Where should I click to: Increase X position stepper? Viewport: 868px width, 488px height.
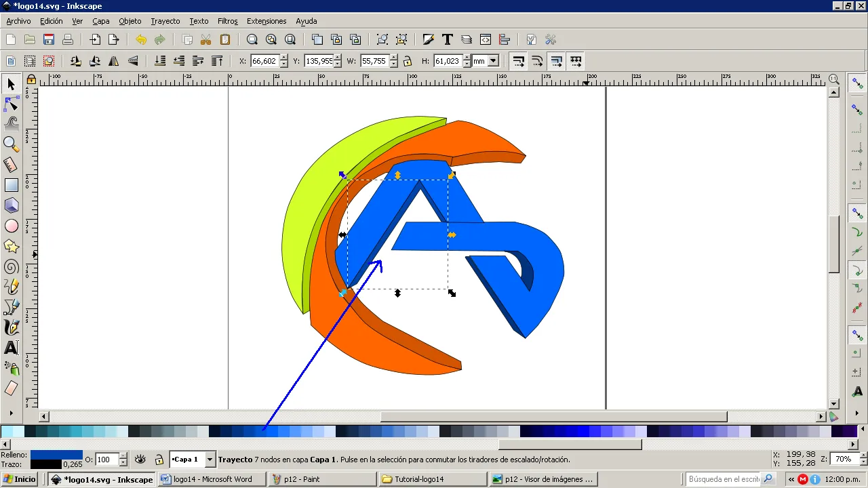(x=283, y=58)
